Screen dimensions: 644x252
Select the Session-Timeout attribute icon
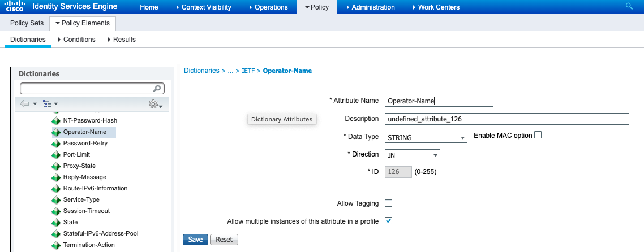[55, 211]
